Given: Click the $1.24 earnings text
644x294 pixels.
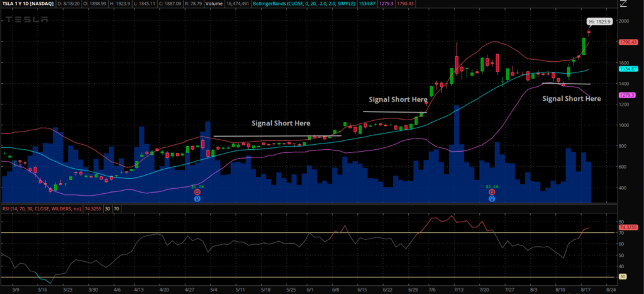Looking at the screenshot, I should 197,187.
